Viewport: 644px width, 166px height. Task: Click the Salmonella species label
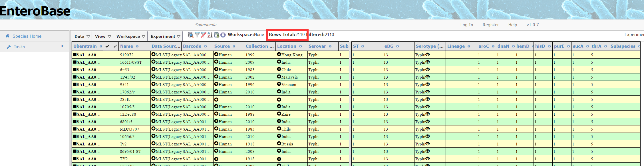(206, 25)
